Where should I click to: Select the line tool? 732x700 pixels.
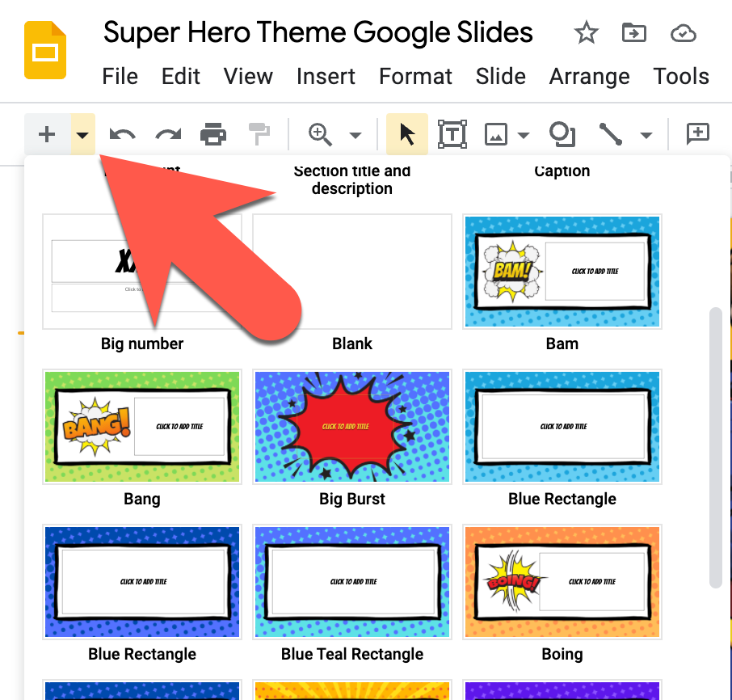tap(611, 134)
